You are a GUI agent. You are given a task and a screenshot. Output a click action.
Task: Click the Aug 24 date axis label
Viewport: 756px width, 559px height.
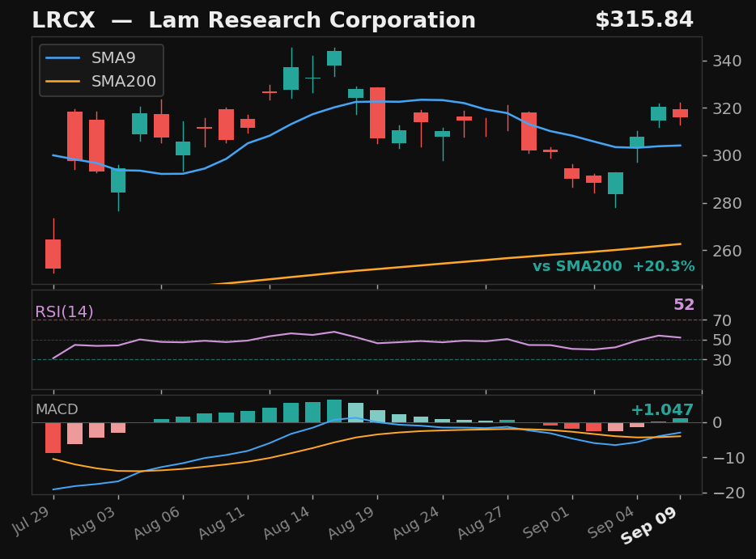[416, 523]
